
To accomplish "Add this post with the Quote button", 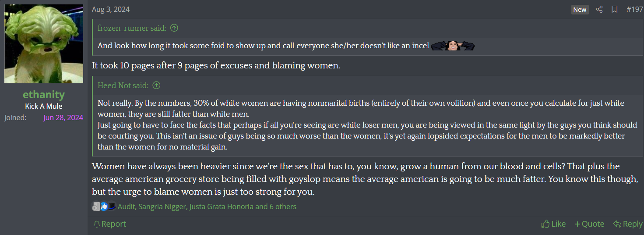I will [589, 224].
